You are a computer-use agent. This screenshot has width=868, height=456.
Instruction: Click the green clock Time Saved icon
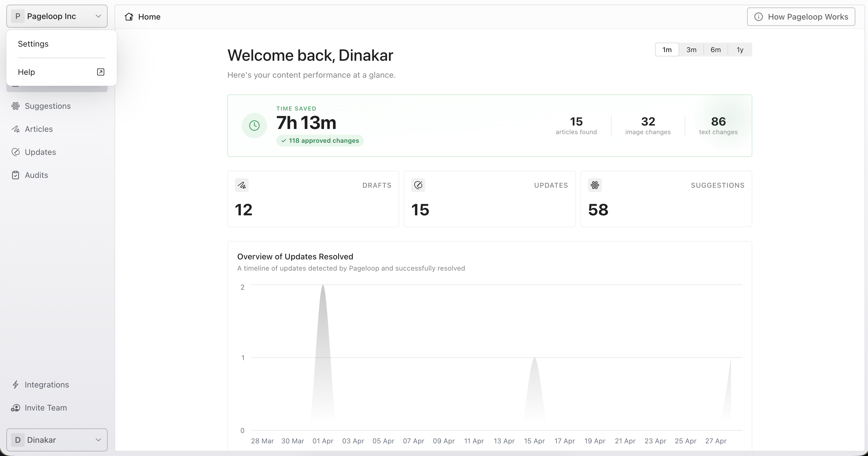254,126
